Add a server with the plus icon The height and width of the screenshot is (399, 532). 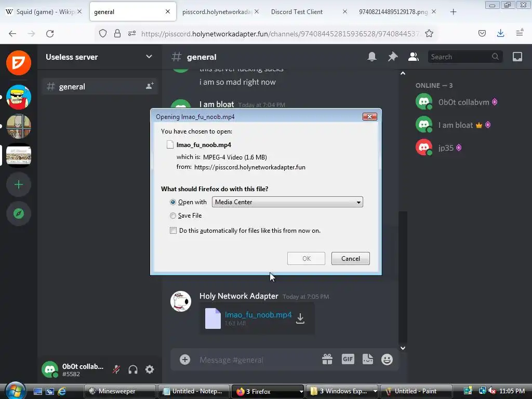click(x=19, y=184)
